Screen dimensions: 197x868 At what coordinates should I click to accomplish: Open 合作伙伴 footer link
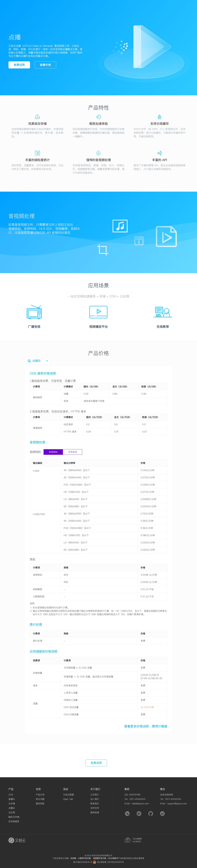coord(94,808)
